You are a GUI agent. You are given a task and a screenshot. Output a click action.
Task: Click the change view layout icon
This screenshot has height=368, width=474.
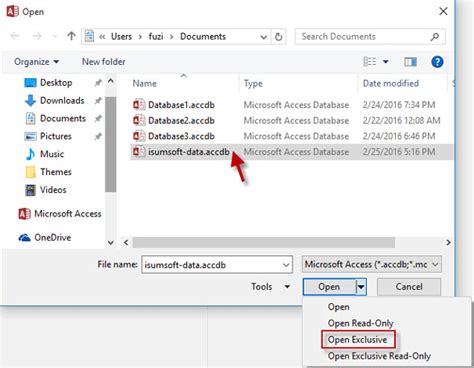(369, 62)
